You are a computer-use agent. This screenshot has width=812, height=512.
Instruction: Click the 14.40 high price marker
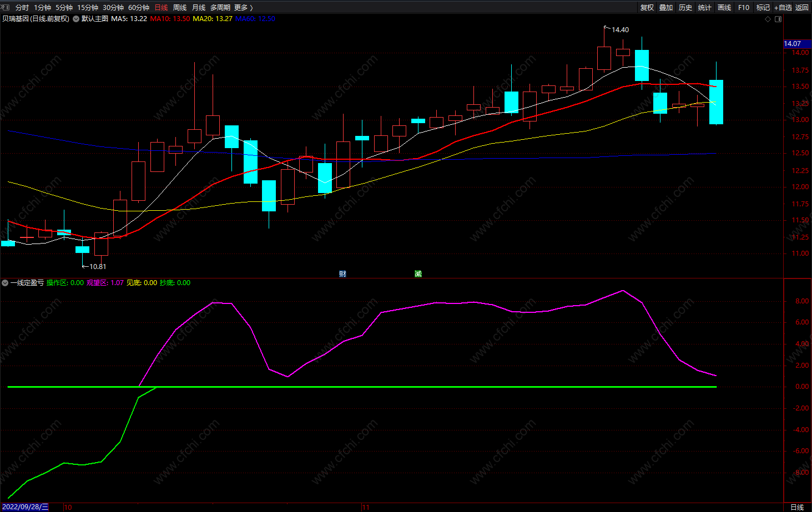pos(620,30)
